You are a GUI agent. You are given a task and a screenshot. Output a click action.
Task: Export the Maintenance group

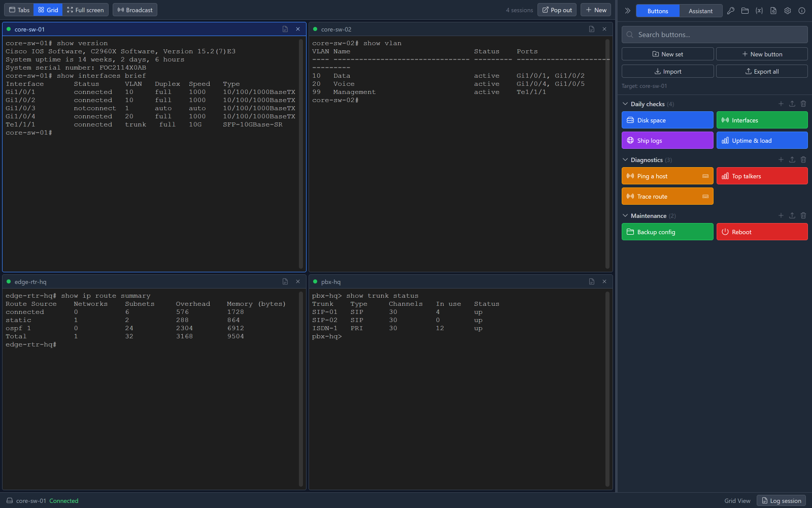(792, 215)
